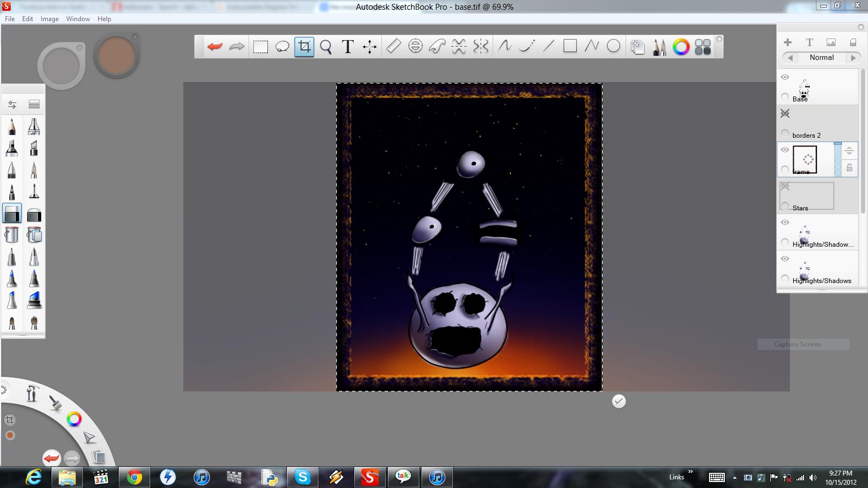Show the hidden Stars layer

coord(785,186)
